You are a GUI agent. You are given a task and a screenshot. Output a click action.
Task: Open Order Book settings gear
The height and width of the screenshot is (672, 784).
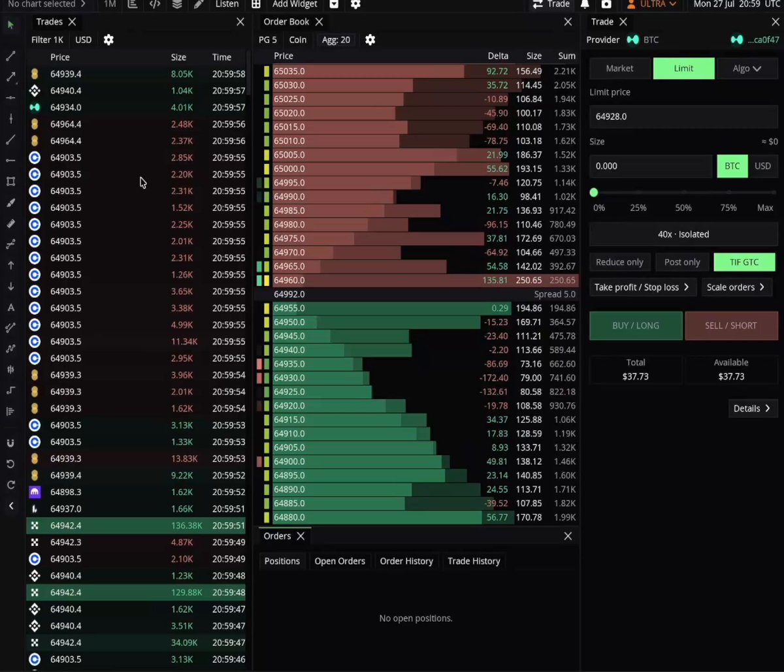pyautogui.click(x=370, y=40)
